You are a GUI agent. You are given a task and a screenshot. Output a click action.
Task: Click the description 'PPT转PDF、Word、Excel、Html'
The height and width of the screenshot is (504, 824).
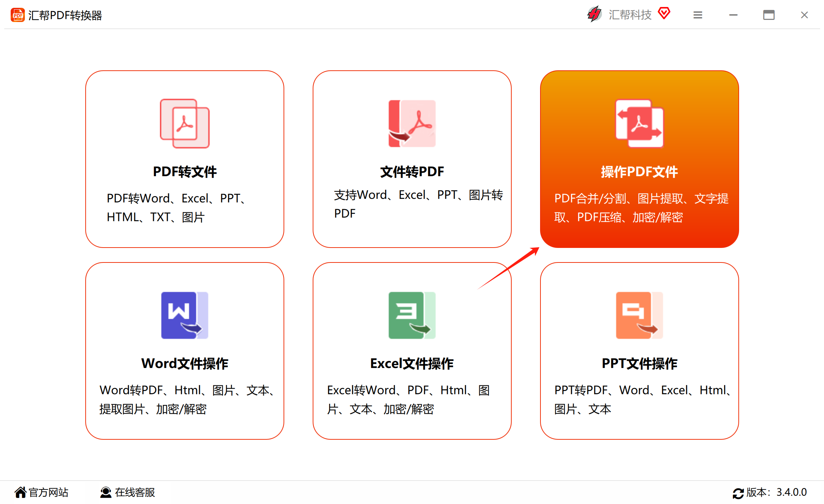643,400
